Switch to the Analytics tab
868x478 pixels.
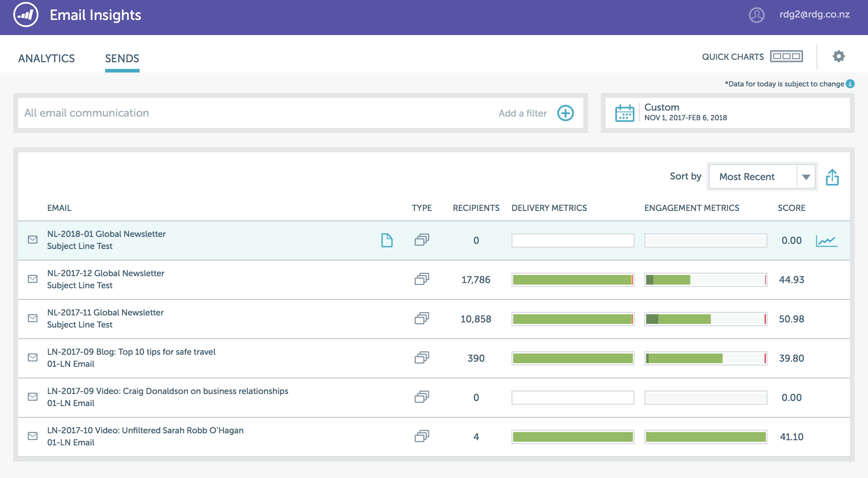[x=47, y=58]
